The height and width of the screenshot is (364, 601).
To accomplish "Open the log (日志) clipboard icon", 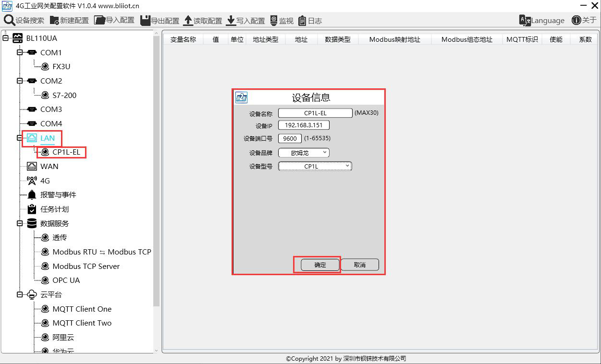I will [x=302, y=21].
